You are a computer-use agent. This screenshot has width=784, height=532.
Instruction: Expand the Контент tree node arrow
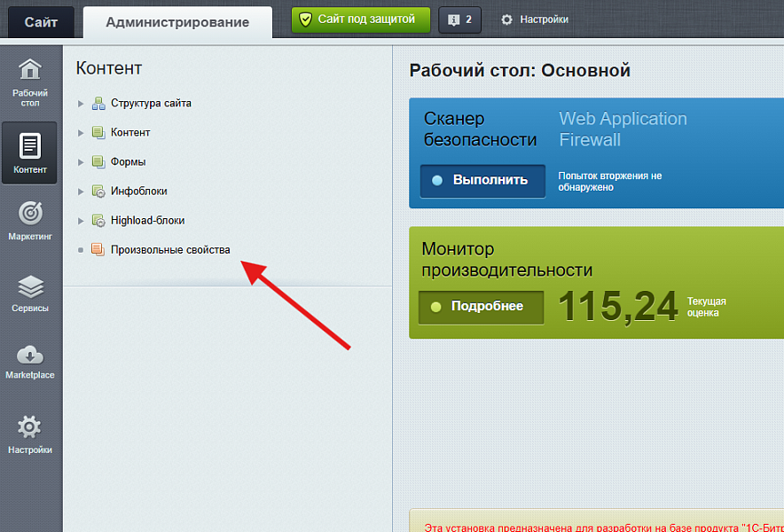coord(81,132)
